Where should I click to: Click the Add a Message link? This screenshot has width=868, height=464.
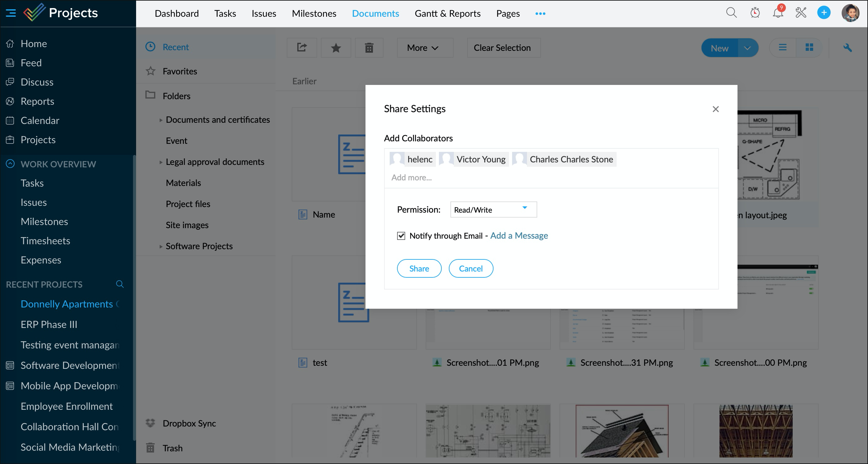coord(519,236)
